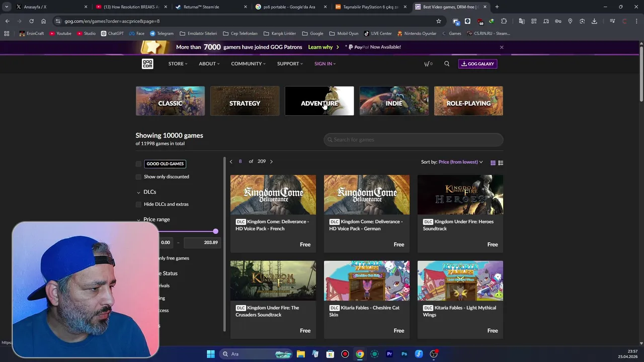Viewport: 644px width, 362px height.
Task: Enable Show only discounted checkbox
Action: click(x=138, y=177)
